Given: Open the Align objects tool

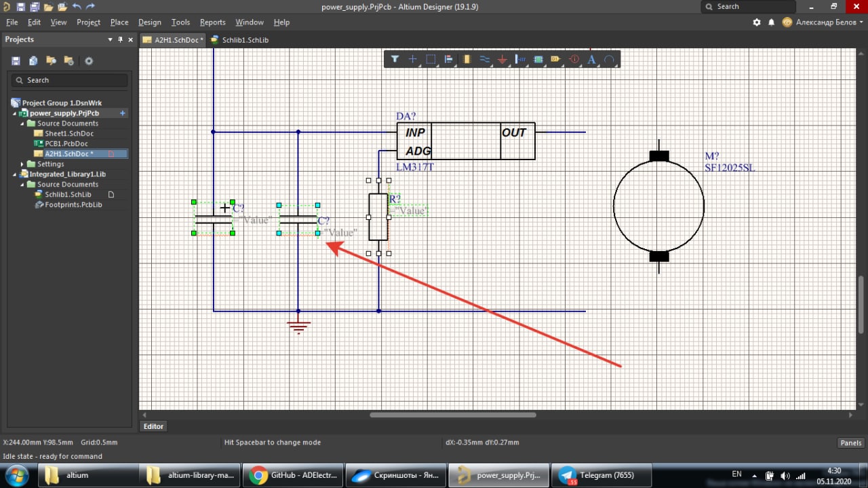Looking at the screenshot, I should 448,60.
